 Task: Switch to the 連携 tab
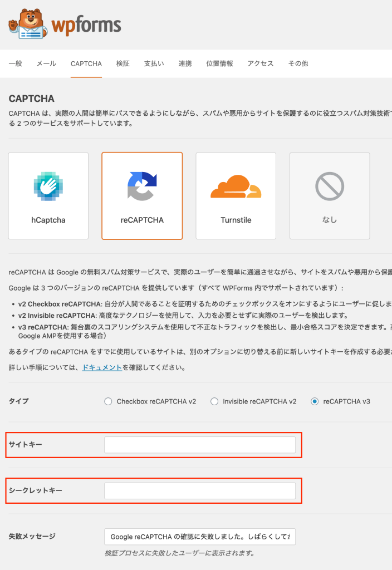pos(185,63)
